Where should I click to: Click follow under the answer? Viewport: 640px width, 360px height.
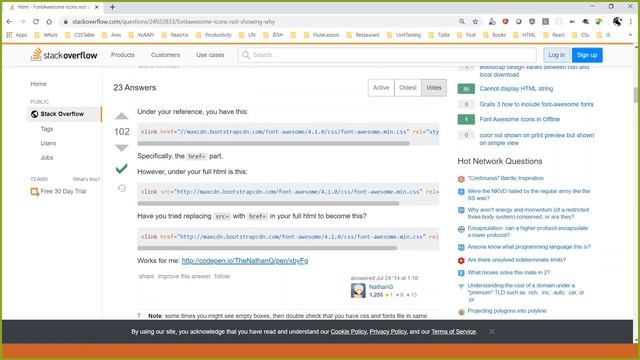pyautogui.click(x=222, y=276)
